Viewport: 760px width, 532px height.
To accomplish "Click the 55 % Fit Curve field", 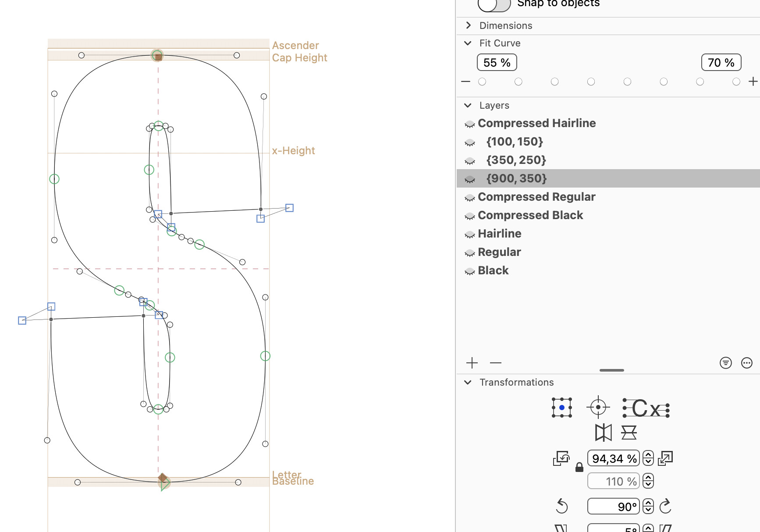I will pyautogui.click(x=497, y=63).
